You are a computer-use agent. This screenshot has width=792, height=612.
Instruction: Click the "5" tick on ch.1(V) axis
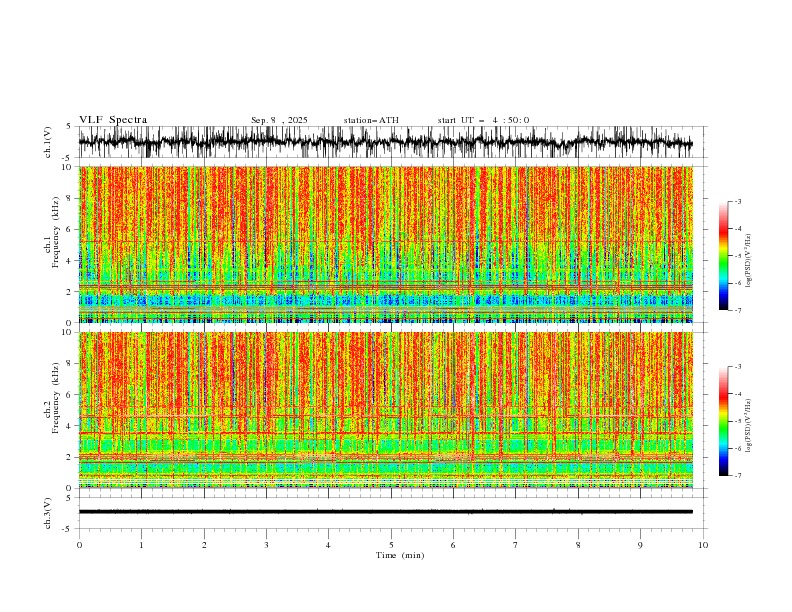coord(68,126)
